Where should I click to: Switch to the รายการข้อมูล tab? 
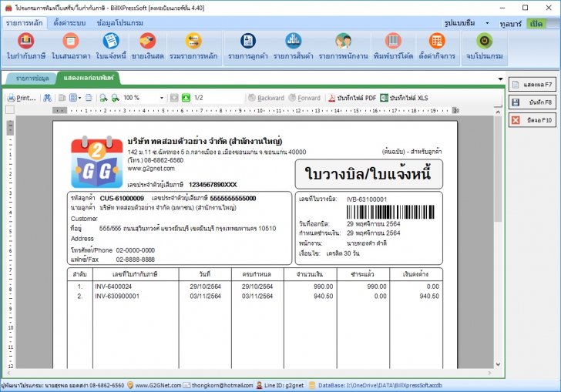click(32, 79)
